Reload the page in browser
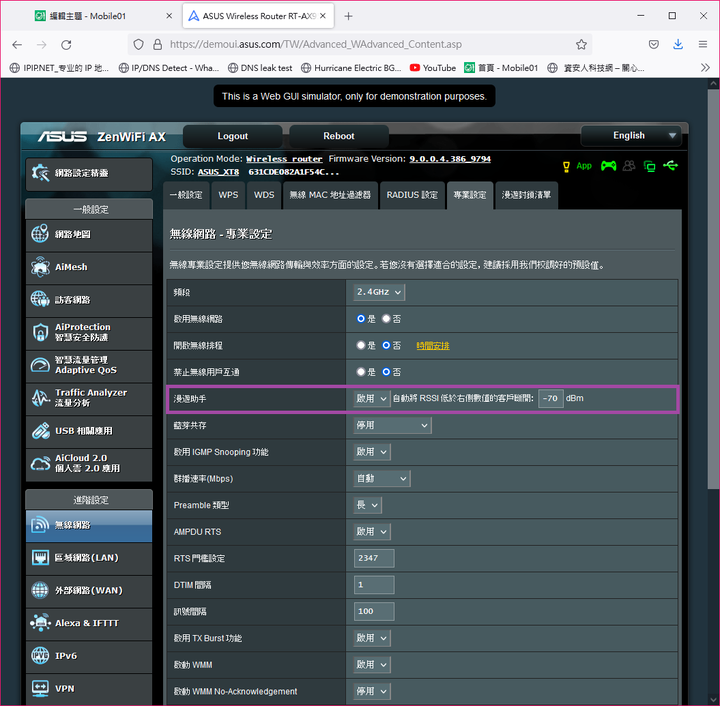Screen dimensions: 720x706 [66, 45]
